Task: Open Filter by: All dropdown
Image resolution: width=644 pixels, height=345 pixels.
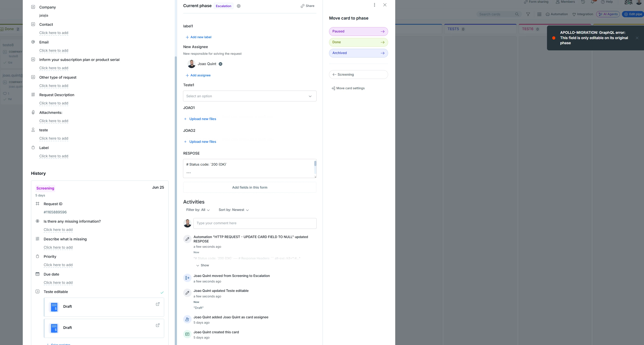Action: (x=198, y=210)
